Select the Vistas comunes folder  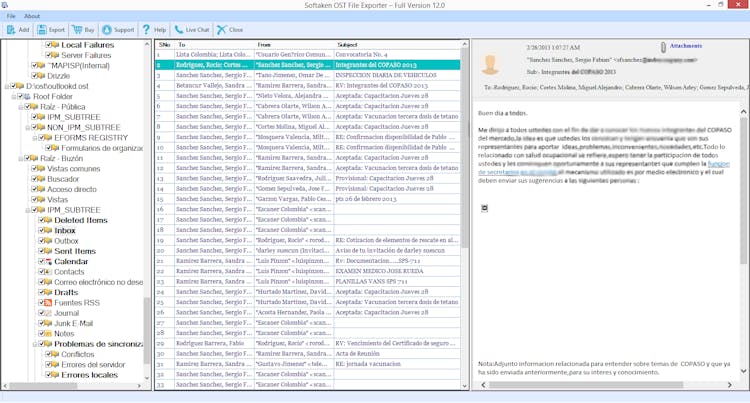[74, 169]
